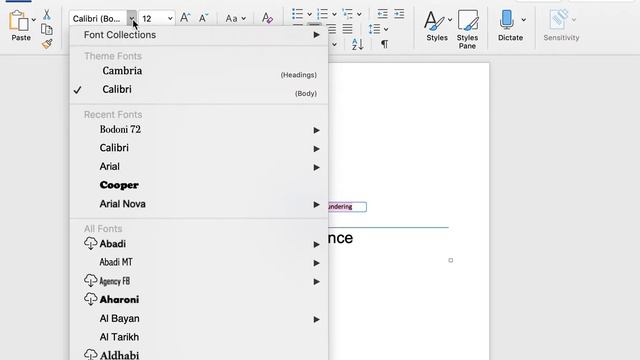Screen dimensions: 640x360
Task: Select the checked Calibri (Body) font
Action: tap(199, 90)
